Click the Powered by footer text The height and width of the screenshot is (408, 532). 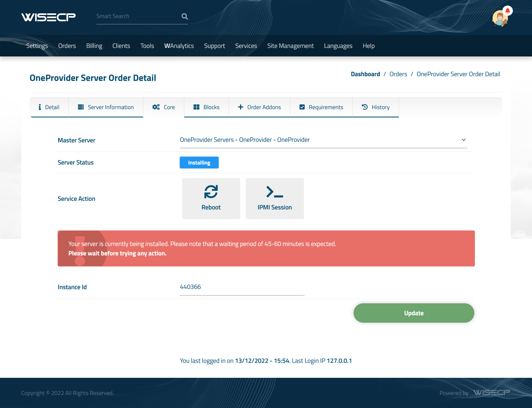tap(454, 393)
